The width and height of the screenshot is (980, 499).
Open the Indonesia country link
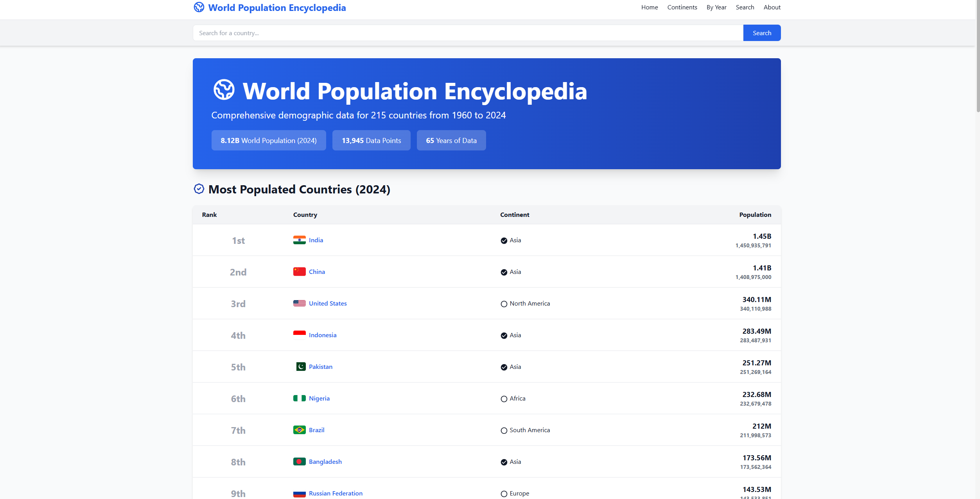pos(322,335)
